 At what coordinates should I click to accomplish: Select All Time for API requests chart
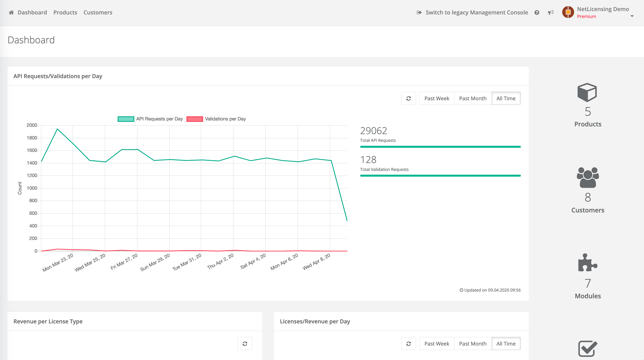(x=506, y=98)
